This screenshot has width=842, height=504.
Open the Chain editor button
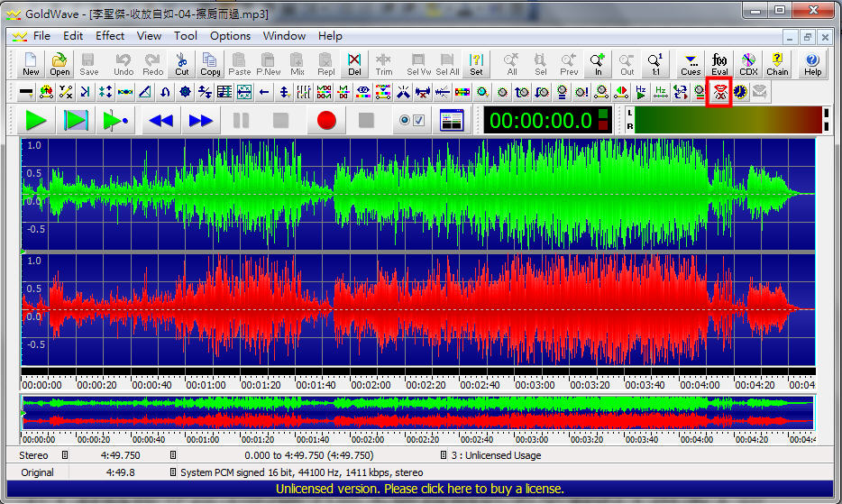point(777,64)
